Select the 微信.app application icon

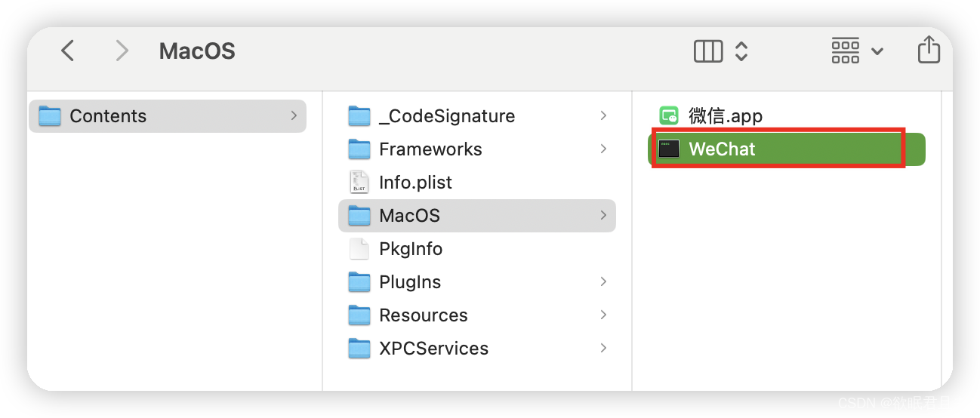(669, 115)
